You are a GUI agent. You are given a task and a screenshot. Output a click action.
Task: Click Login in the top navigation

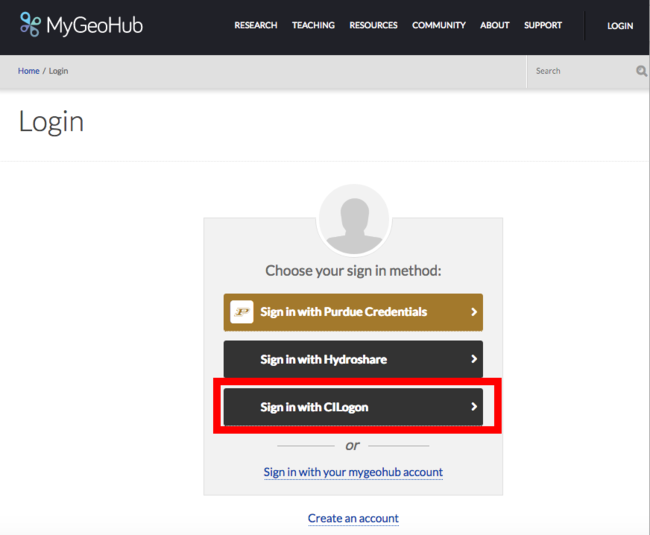click(620, 25)
